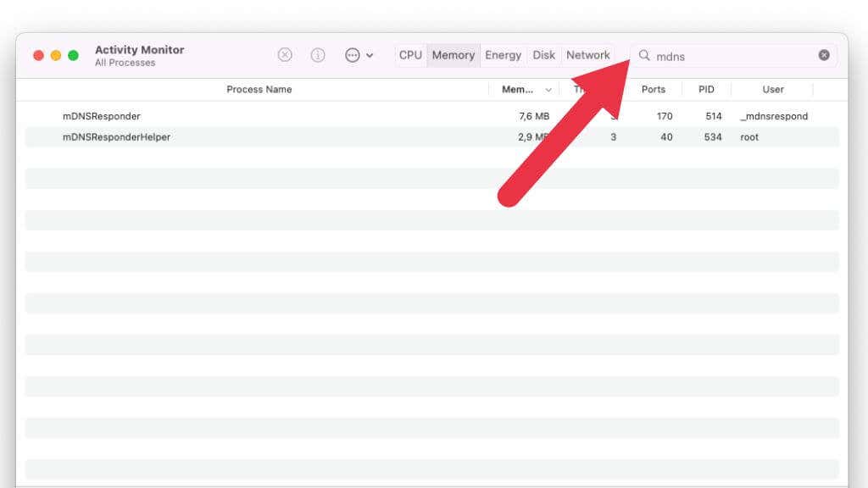
Task: Clear the mdns search text
Action: pyautogui.click(x=824, y=55)
